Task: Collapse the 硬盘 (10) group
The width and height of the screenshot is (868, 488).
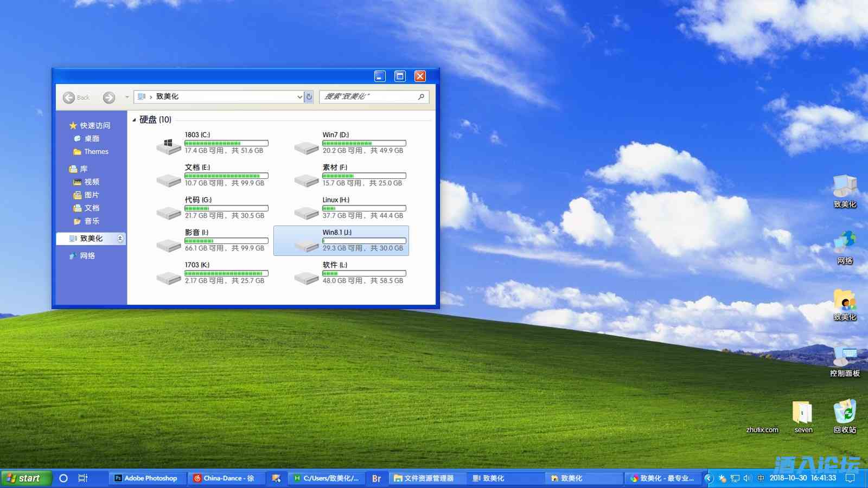Action: click(133, 120)
